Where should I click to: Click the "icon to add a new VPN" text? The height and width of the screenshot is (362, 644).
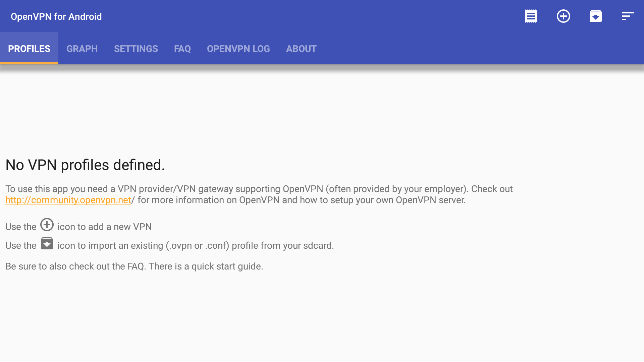coord(104,227)
